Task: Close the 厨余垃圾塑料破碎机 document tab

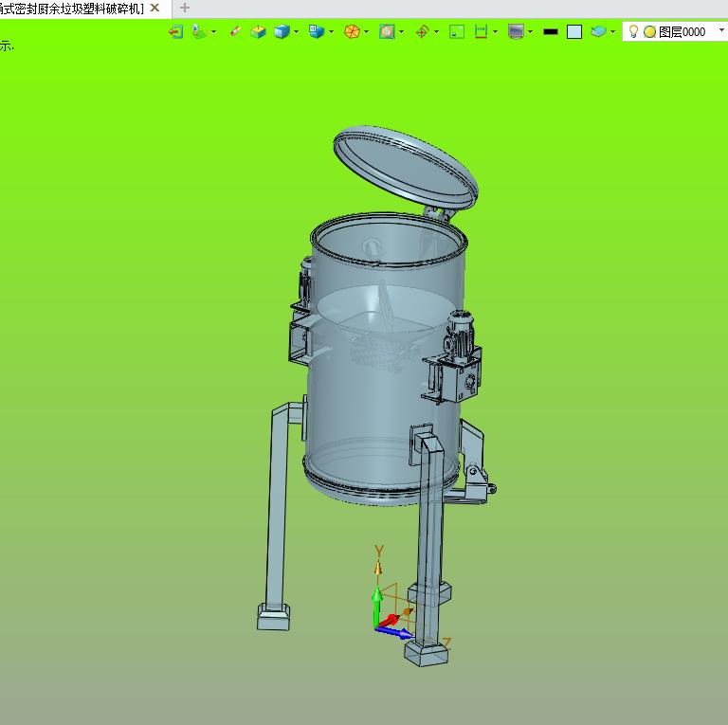Action: tap(155, 8)
